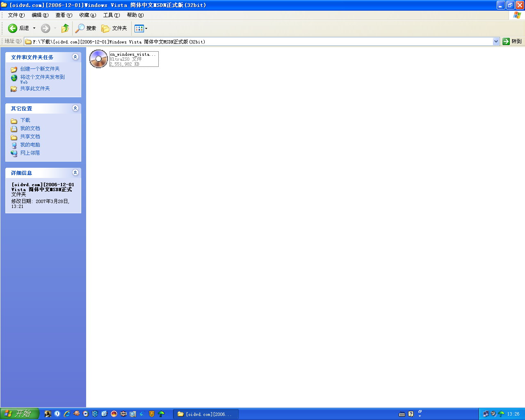Go up one folder level

tap(65, 28)
